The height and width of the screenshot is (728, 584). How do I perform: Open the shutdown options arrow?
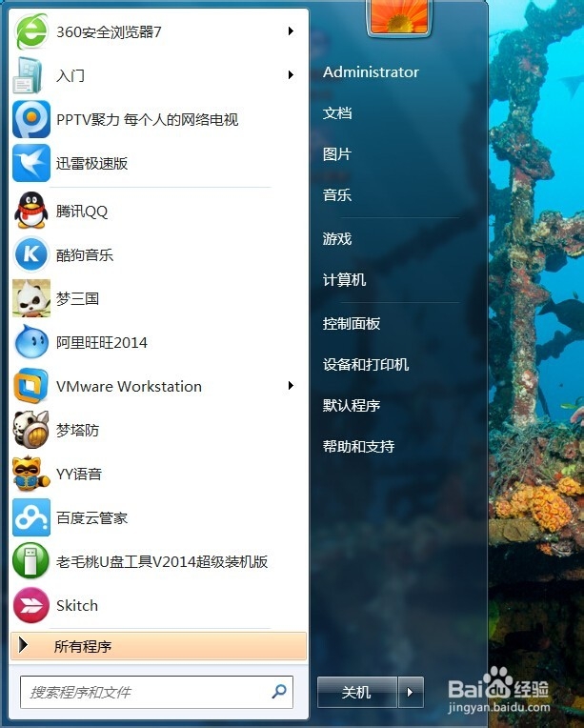click(411, 692)
